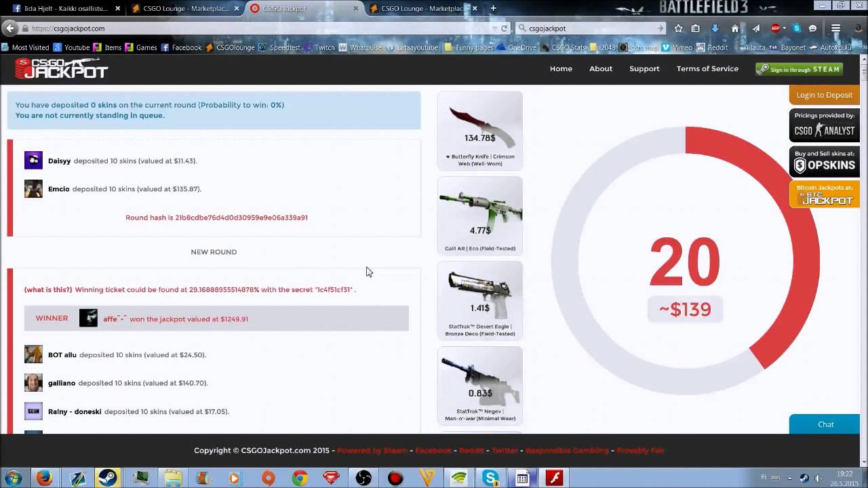868x488 pixels.
Task: Reload the page with the refresh icon
Action: tap(505, 28)
